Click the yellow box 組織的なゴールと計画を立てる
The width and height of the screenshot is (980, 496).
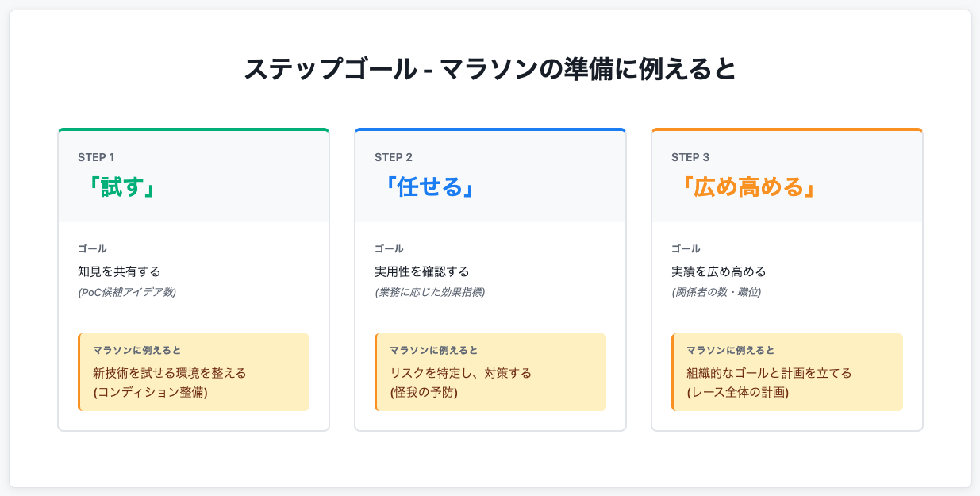[769, 372]
